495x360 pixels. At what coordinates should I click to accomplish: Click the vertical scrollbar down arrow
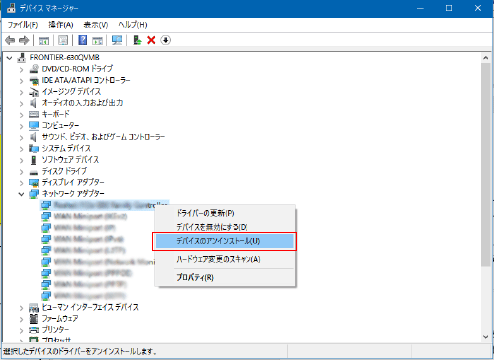(x=486, y=337)
